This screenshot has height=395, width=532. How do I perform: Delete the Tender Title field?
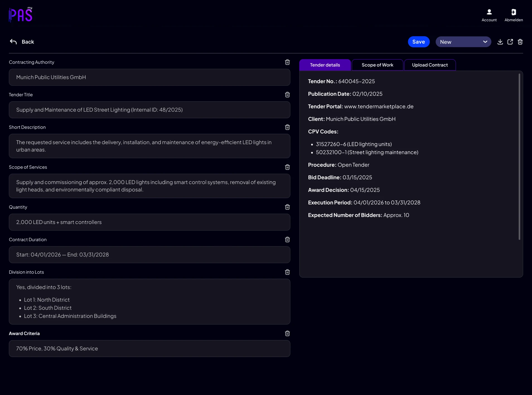pos(287,95)
